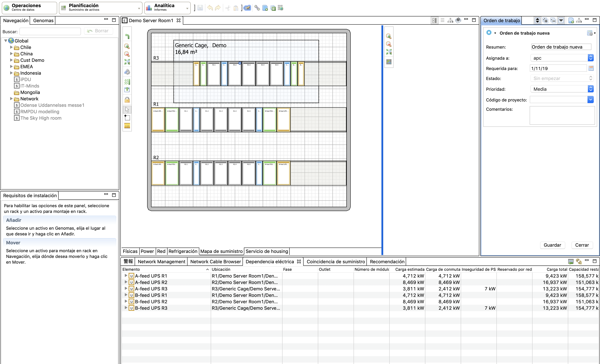Expand the Chile folder in navigation tree
The height and width of the screenshot is (364, 600).
coord(11,47)
